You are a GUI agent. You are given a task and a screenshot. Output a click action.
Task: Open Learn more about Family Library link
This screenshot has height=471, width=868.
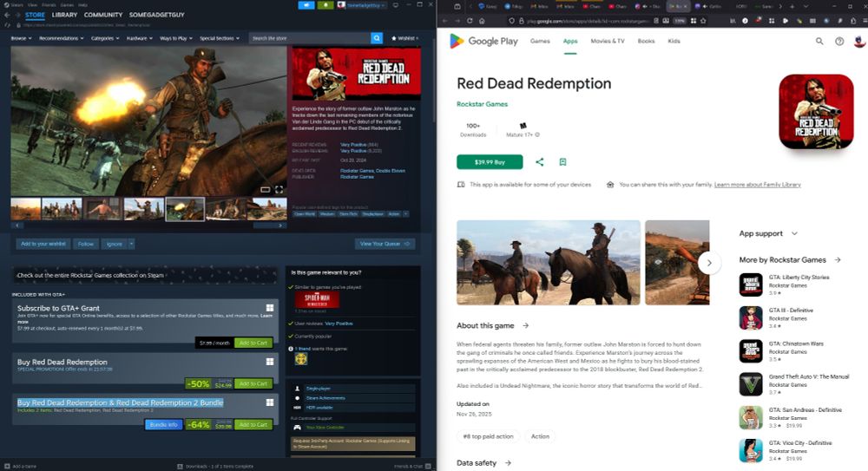point(757,184)
